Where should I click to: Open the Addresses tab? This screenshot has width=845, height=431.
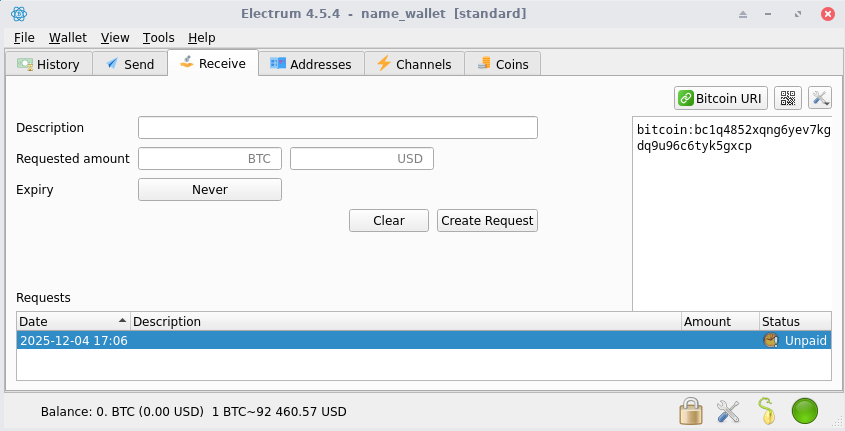[x=311, y=64]
